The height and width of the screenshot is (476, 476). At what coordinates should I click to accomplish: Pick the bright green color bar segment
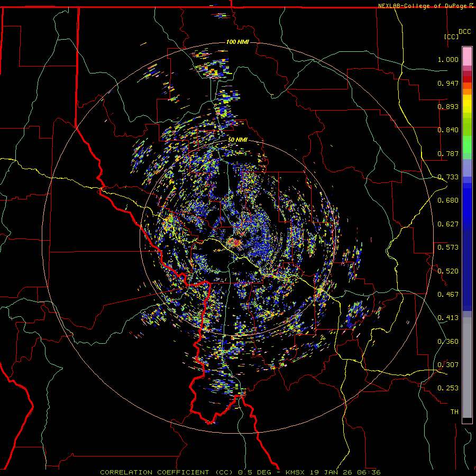click(x=467, y=144)
